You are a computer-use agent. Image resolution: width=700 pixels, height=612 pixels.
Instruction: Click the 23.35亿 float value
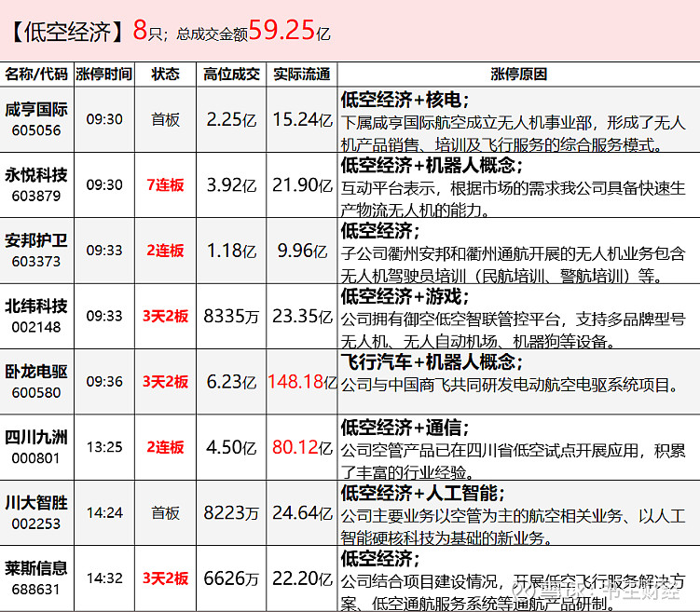point(302,317)
